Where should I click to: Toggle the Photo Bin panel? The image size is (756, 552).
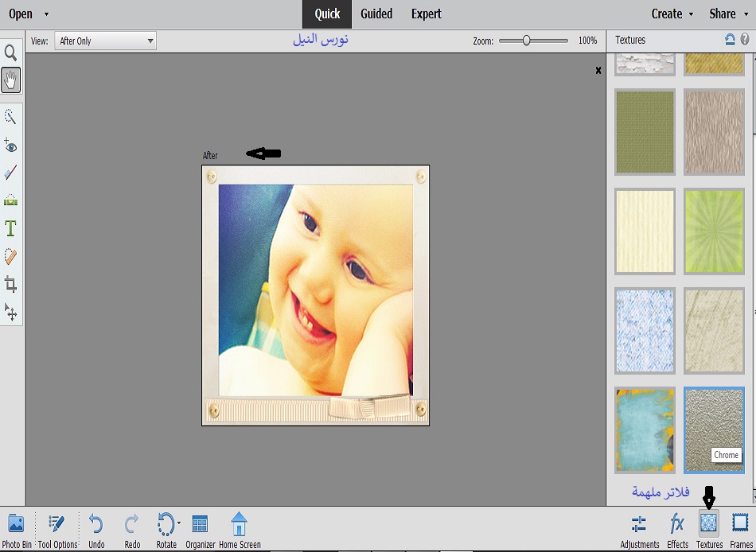point(16,530)
